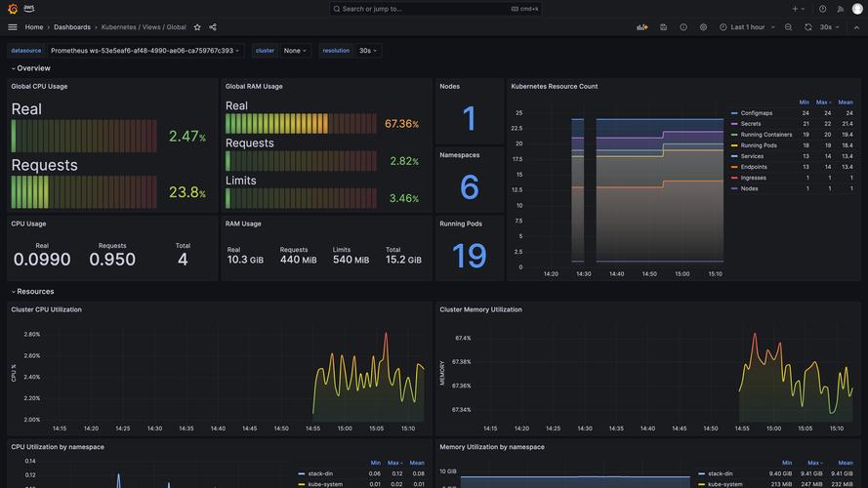Click the Configmaps color swatch in legend

point(734,113)
